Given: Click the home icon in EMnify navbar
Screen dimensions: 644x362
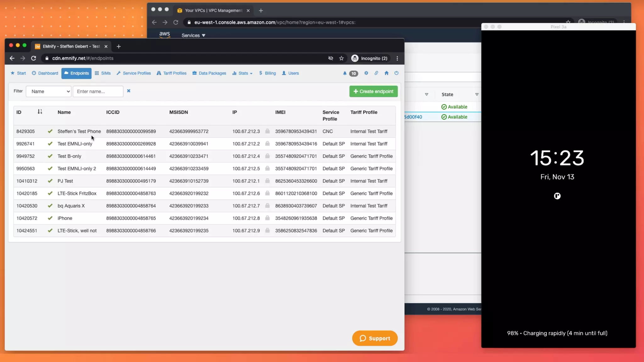Looking at the screenshot, I should pyautogui.click(x=386, y=73).
